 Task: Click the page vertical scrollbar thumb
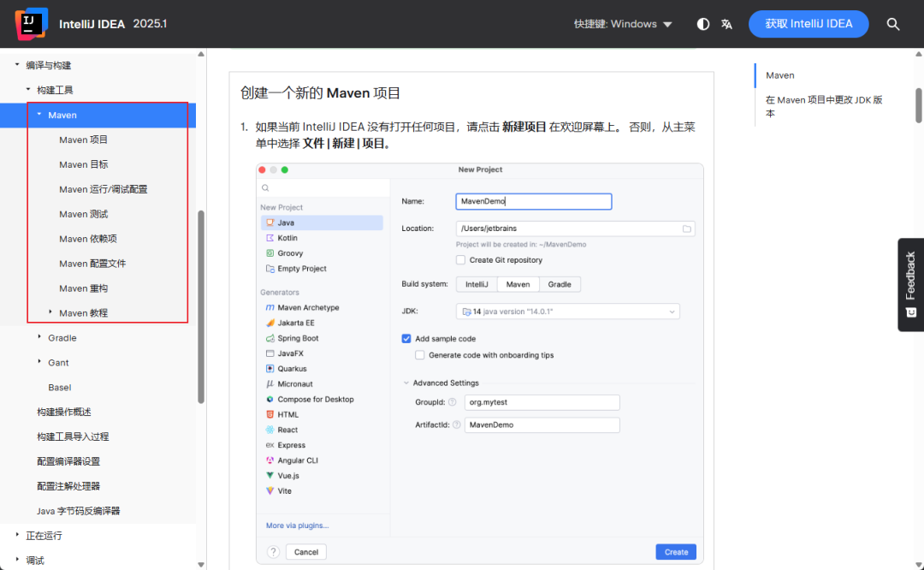919,105
